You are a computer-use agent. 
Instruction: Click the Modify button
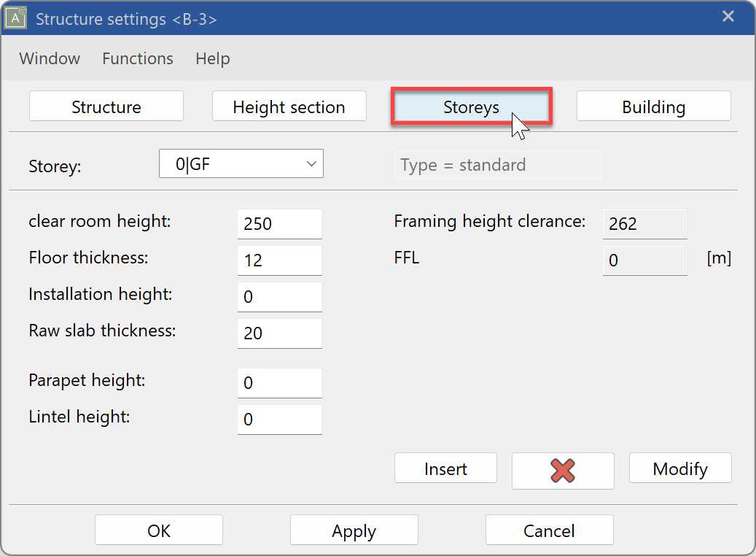point(679,468)
